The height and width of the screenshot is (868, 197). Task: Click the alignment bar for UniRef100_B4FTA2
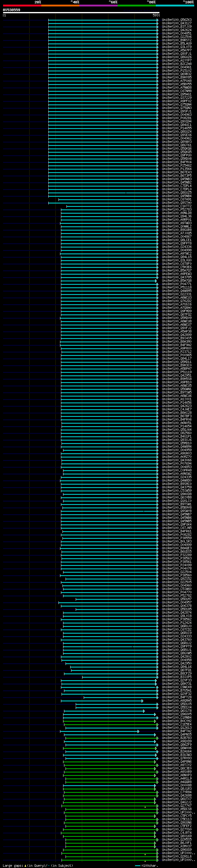(x=100, y=732)
